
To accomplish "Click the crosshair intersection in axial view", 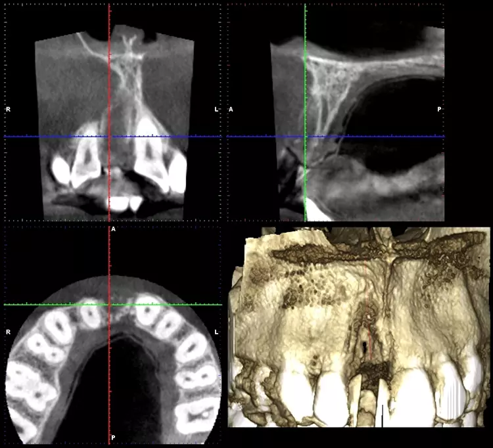I will pyautogui.click(x=109, y=305).
